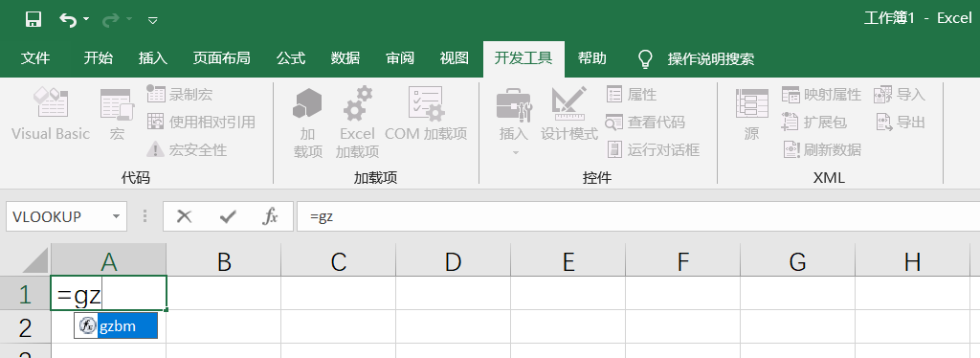Select column H header
Viewport: 980px width, 358px height.
point(913,260)
